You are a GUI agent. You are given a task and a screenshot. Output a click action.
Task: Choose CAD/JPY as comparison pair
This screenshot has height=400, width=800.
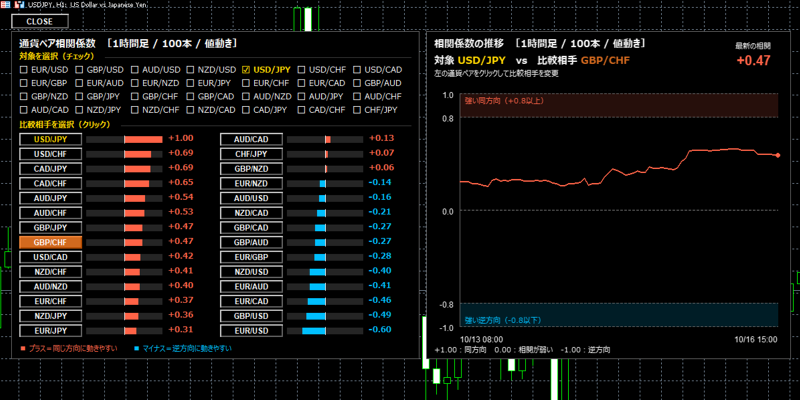[51, 169]
